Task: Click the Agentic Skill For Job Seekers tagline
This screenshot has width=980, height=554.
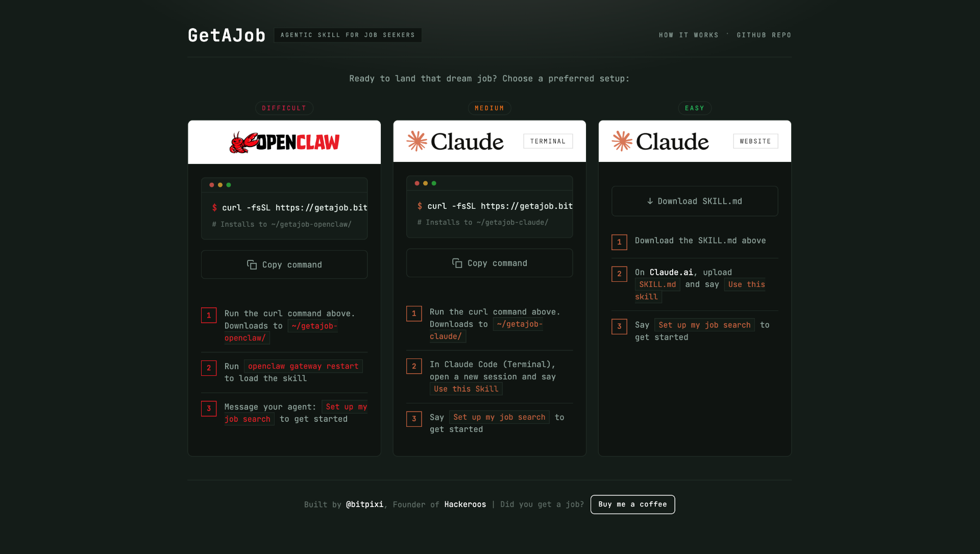Action: click(348, 35)
